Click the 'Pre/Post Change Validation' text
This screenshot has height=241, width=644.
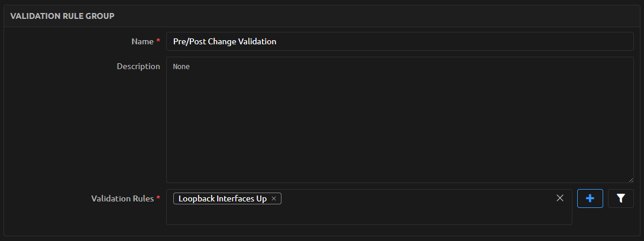coord(225,41)
